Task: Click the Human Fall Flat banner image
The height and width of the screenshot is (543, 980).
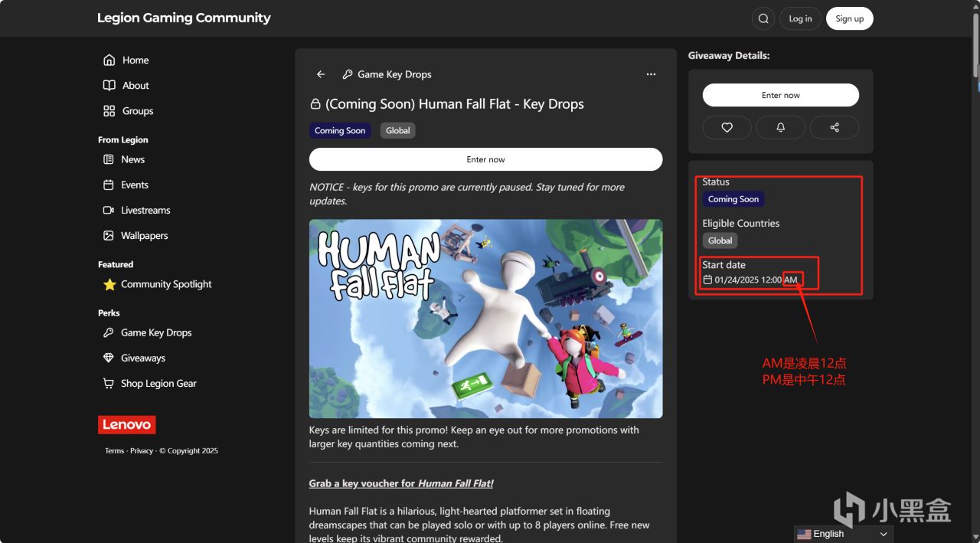Action: pyautogui.click(x=485, y=319)
